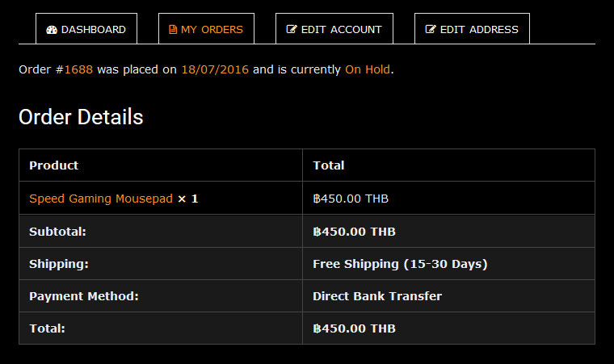Click the My Orders document icon

(x=173, y=30)
